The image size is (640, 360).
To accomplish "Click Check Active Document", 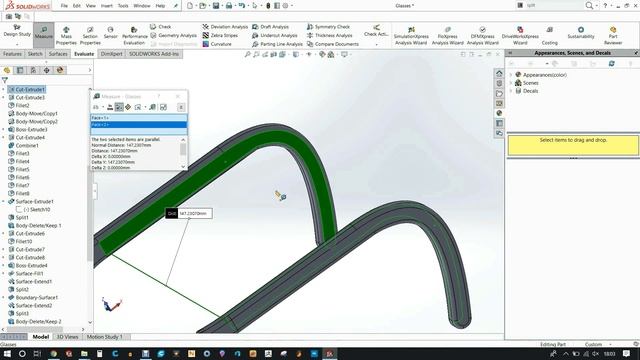I will point(376,30).
